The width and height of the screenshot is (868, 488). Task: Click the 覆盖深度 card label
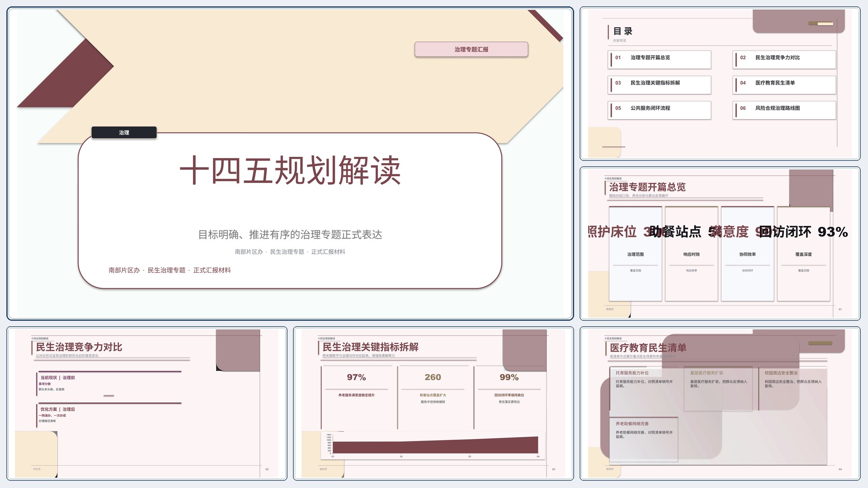point(803,254)
